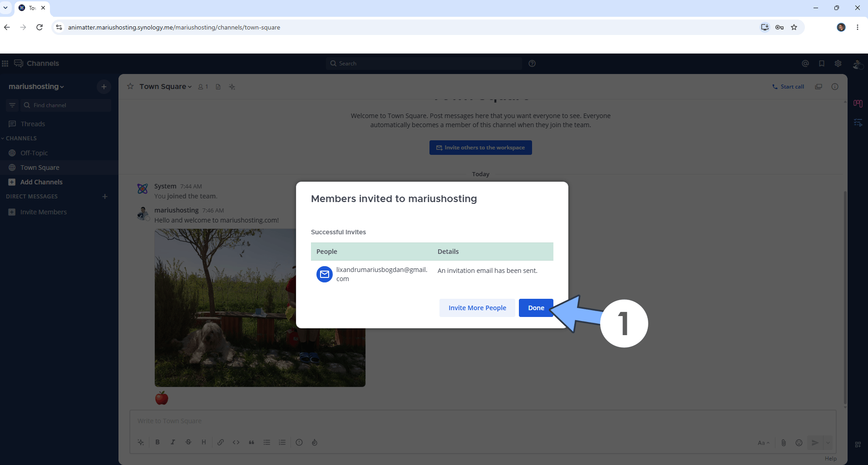Image resolution: width=868 pixels, height=465 pixels.
Task: Click the Find channel field
Action: point(66,105)
